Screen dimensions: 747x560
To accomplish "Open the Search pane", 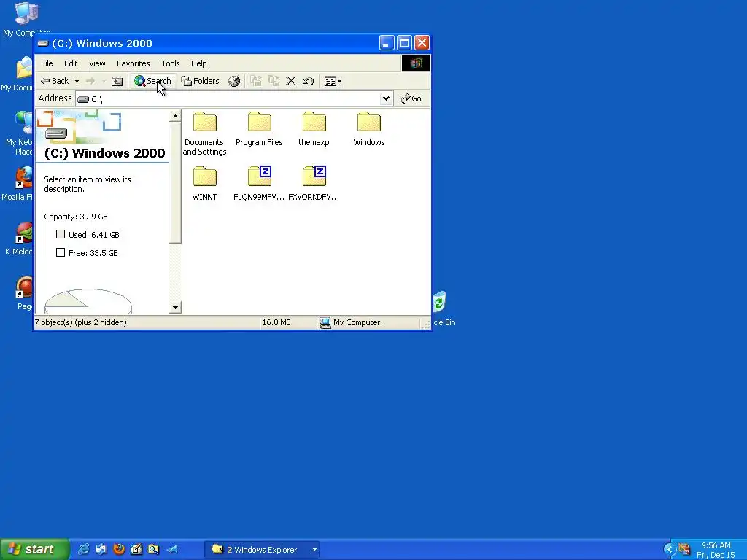I will click(152, 81).
